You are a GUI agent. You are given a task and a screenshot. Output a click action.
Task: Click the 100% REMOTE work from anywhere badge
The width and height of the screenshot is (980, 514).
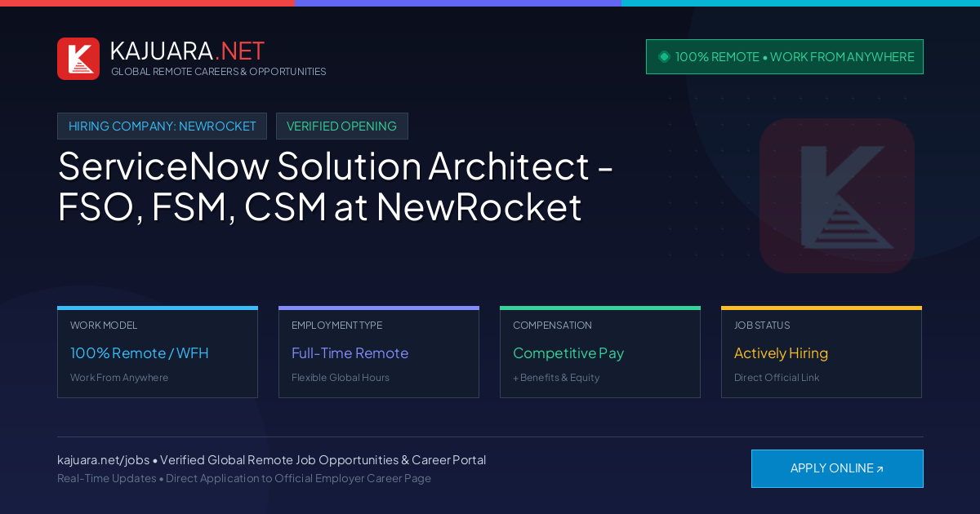[785, 57]
